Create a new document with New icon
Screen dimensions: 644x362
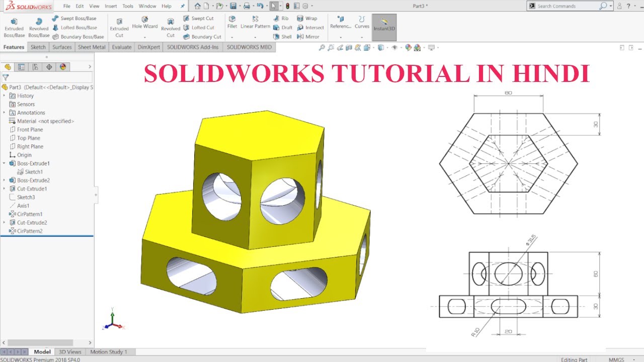point(206,6)
